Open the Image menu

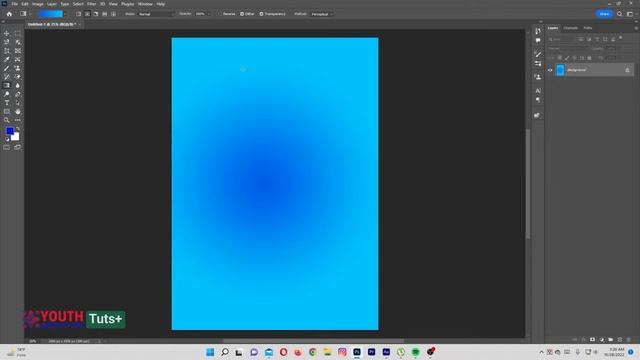pyautogui.click(x=38, y=4)
